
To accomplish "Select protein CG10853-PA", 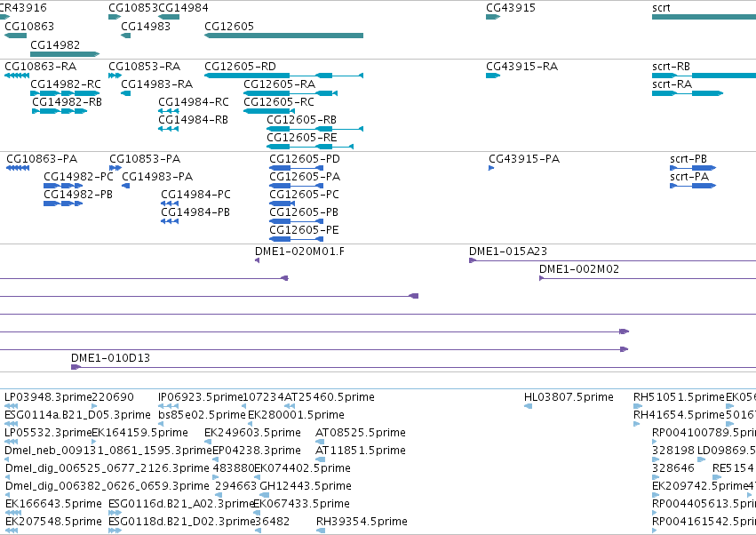I will point(115,168).
